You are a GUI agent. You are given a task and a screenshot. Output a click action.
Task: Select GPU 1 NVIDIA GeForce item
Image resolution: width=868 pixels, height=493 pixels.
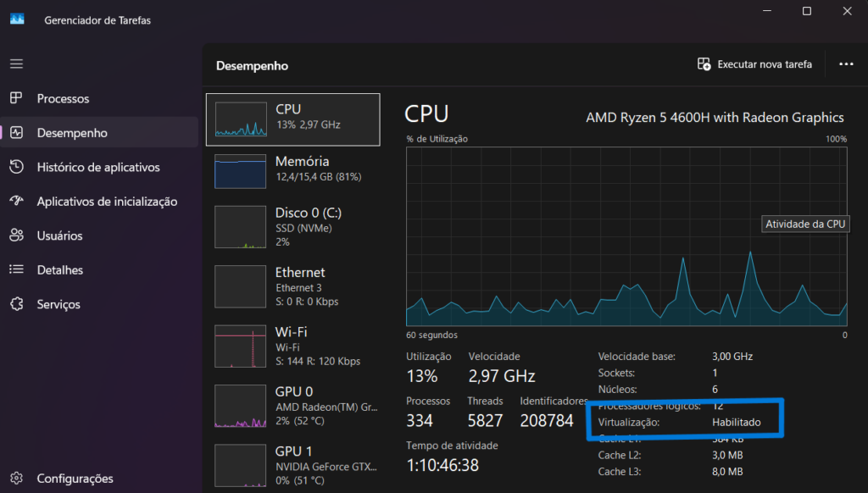[293, 465]
